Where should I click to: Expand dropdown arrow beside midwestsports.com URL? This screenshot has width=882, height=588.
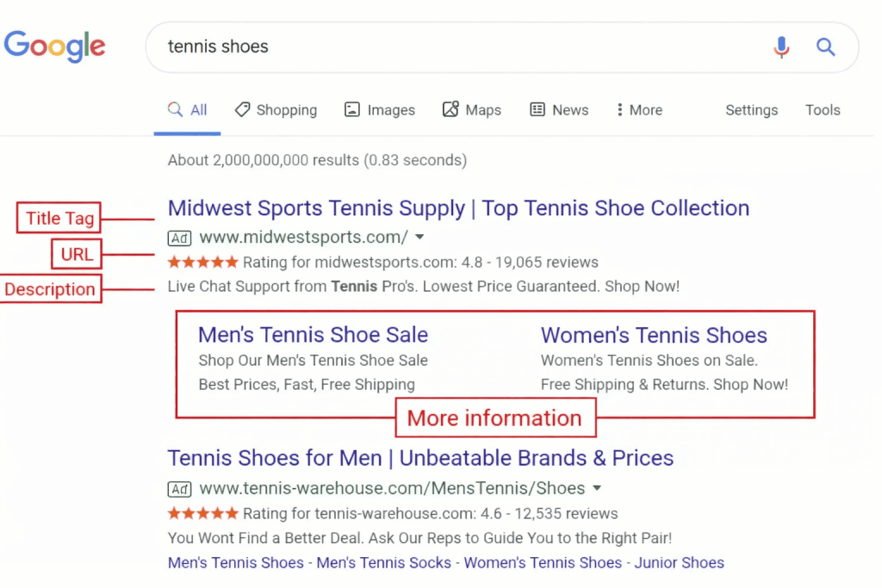point(419,237)
